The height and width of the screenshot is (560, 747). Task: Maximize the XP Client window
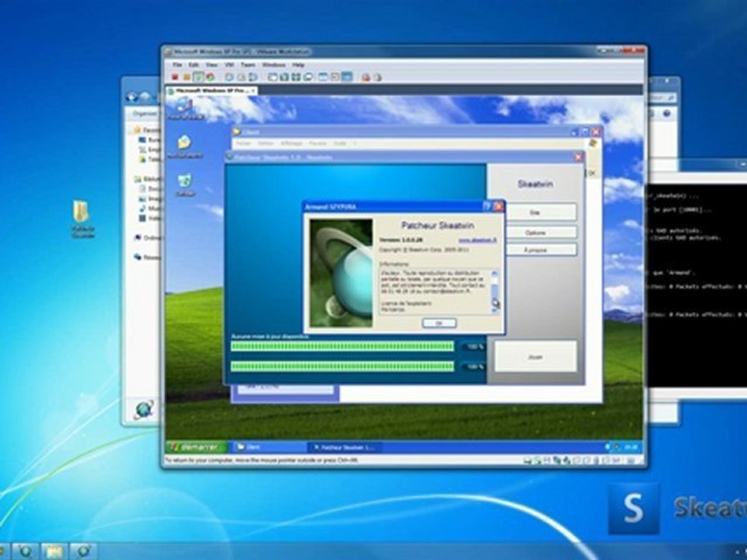click(x=584, y=132)
